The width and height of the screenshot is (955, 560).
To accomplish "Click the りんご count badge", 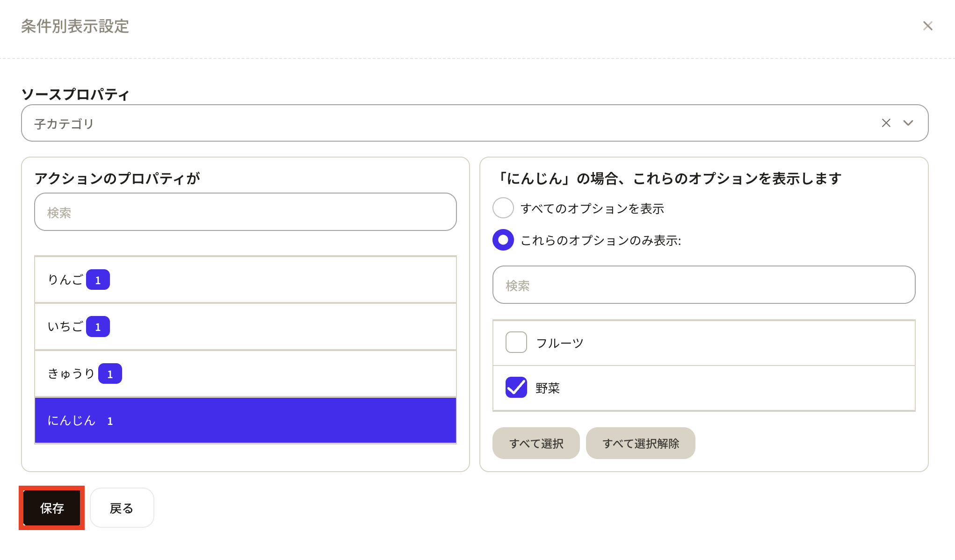I will pyautogui.click(x=98, y=280).
